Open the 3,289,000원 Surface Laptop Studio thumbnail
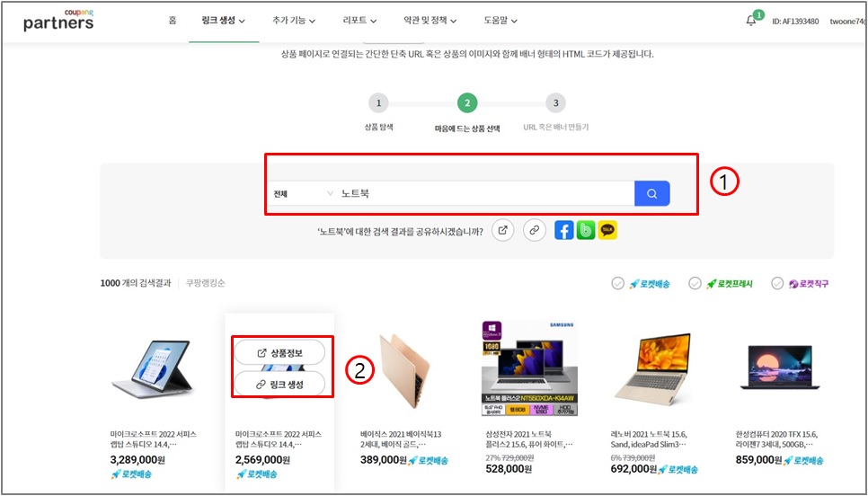The image size is (868, 496). [155, 368]
